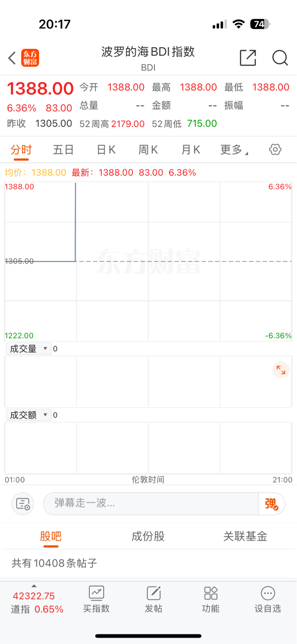Screen dimensions: 297x644
Task: Tap the 发帖 post icon
Action: (153, 599)
